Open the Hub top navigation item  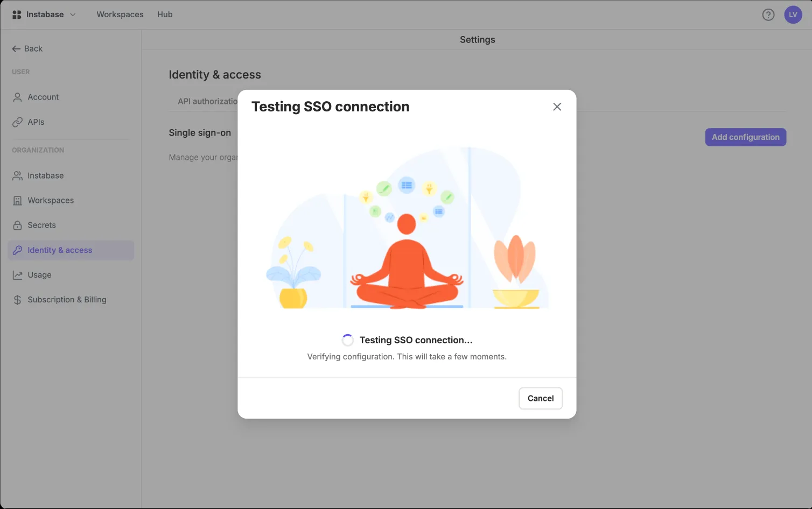click(x=165, y=15)
